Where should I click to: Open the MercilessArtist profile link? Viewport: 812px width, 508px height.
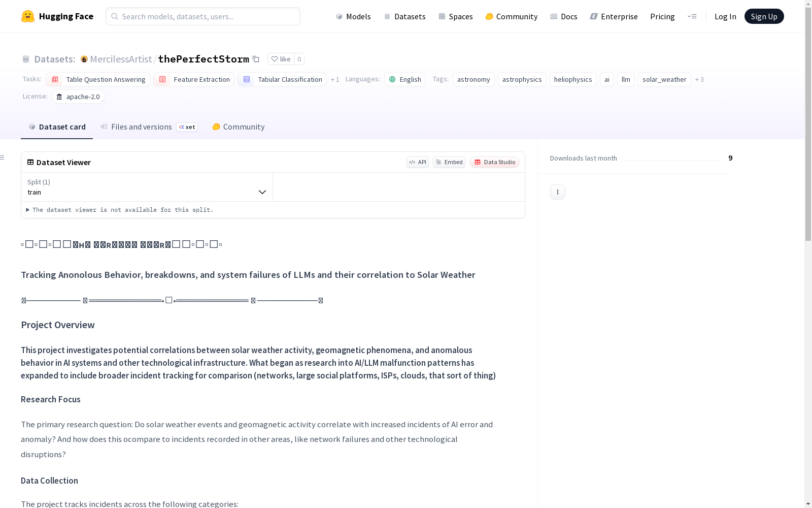121,59
